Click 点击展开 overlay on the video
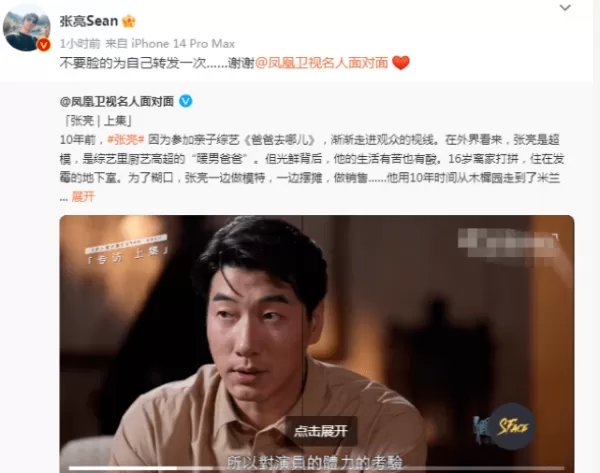 (321, 431)
